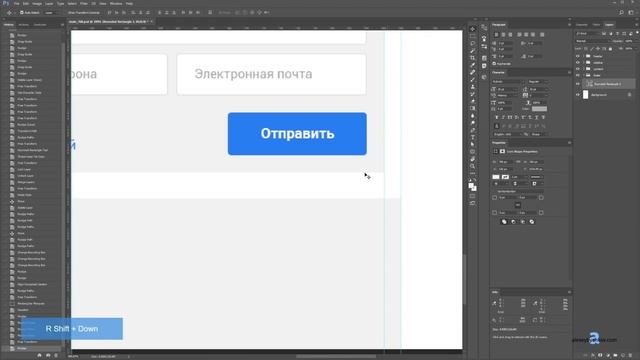The image size is (640, 360).
Task: Click center text icon in Paragraph panel
Action: (x=503, y=35)
